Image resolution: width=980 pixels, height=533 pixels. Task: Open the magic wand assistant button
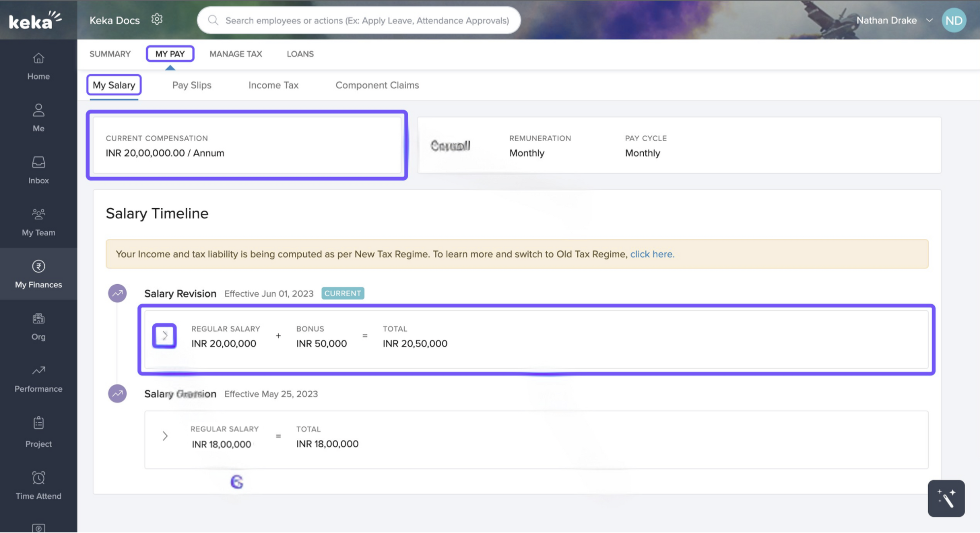(946, 498)
